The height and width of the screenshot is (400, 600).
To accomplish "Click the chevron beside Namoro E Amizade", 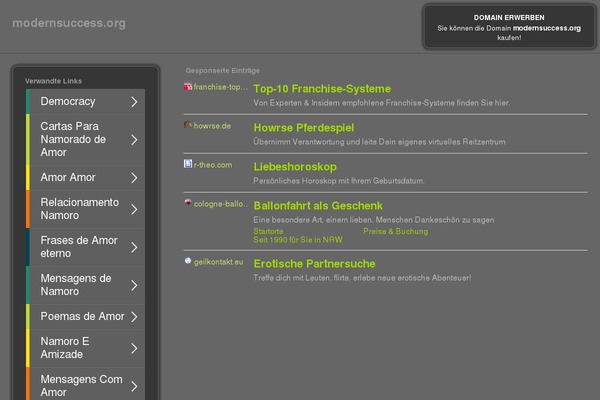I will [x=134, y=348].
